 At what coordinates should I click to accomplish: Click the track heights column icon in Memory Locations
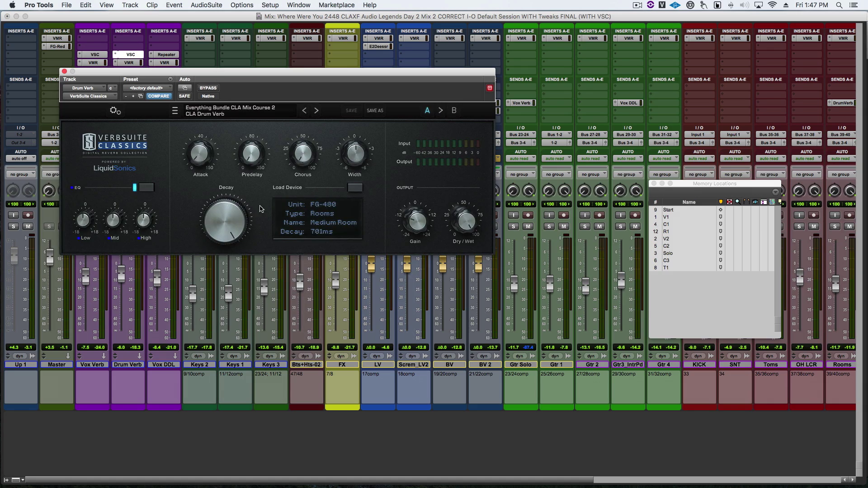tap(764, 202)
